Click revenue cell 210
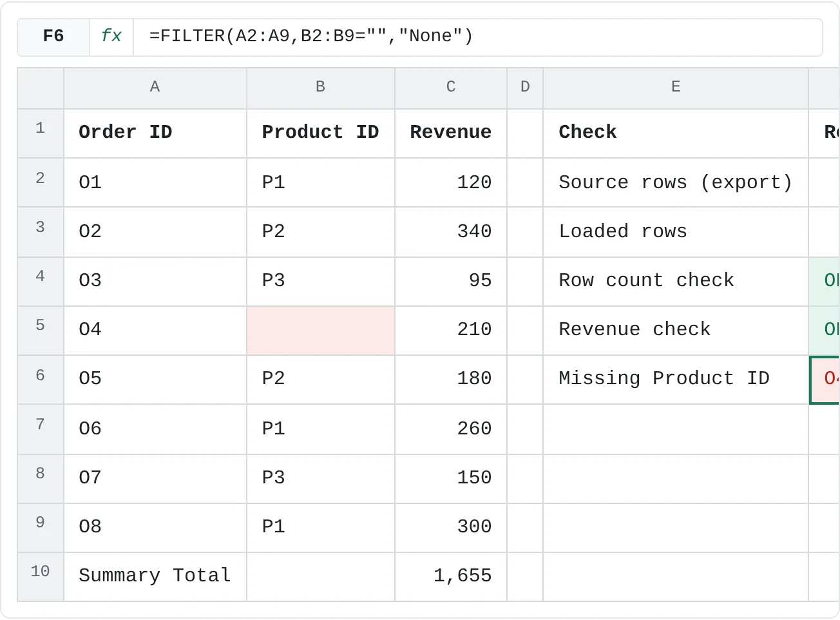 [451, 331]
